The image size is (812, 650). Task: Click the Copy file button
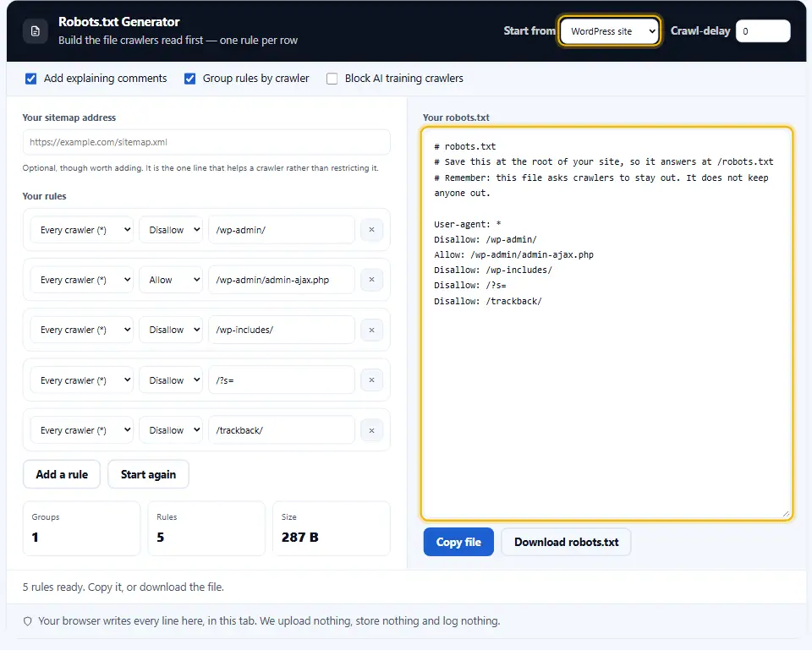[x=458, y=543]
